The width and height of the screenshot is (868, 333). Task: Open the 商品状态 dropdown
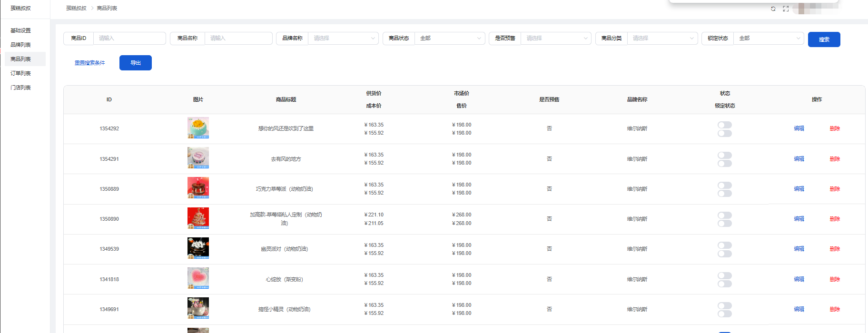[x=449, y=38]
